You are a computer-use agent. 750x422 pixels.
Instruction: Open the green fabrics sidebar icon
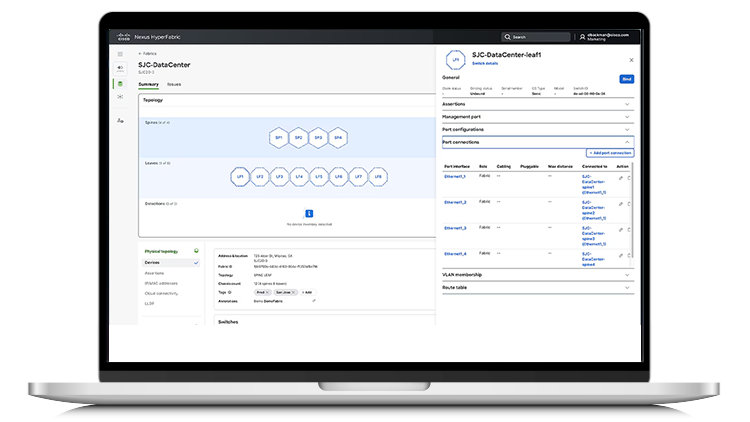click(120, 84)
